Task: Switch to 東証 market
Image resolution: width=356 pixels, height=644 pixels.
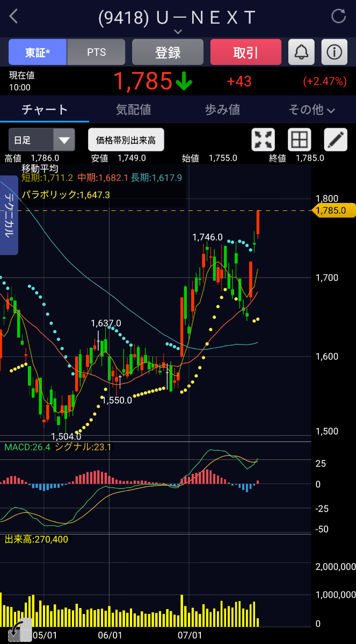Action: [38, 52]
